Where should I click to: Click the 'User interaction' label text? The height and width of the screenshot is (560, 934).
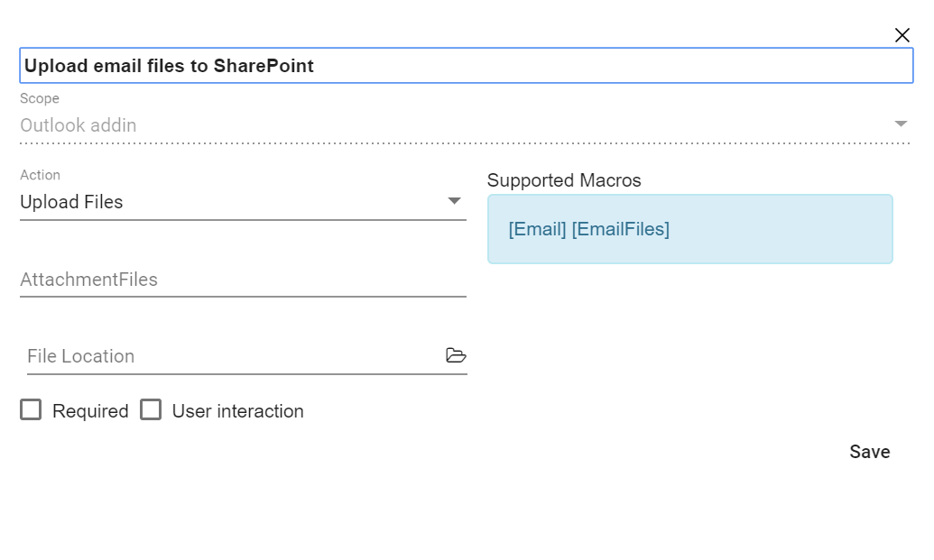click(237, 411)
